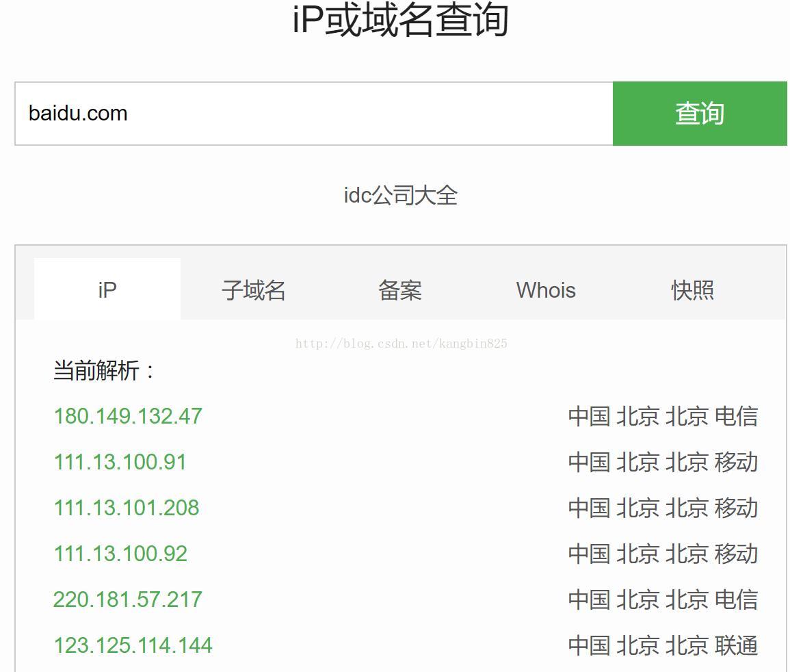Click the 当前解析 label
The height and width of the screenshot is (672, 790).
coord(103,370)
